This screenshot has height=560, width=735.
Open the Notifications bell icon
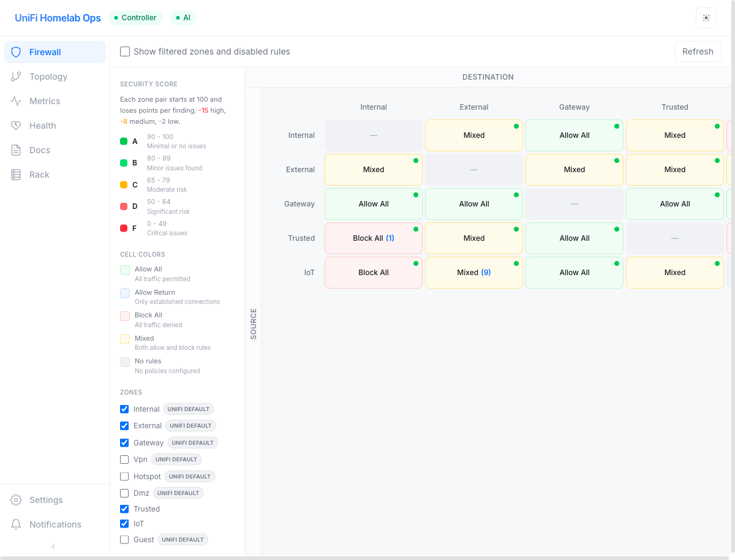point(15,524)
